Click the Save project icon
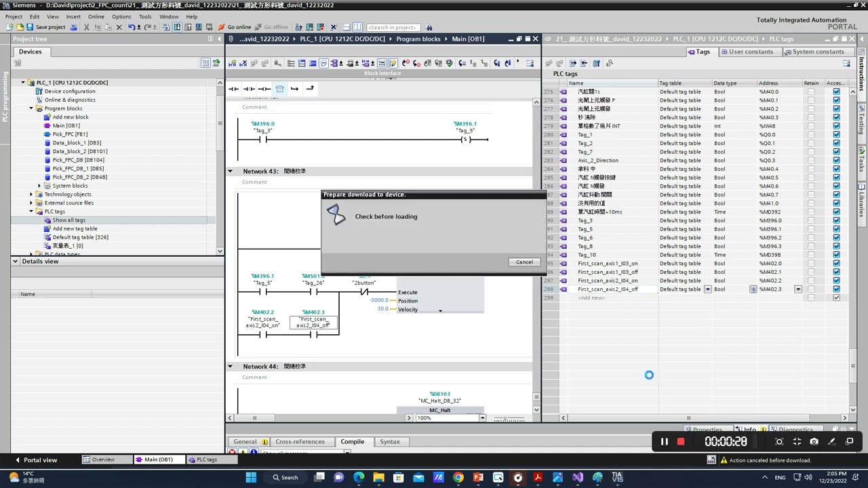The image size is (868, 488). pos(31,27)
